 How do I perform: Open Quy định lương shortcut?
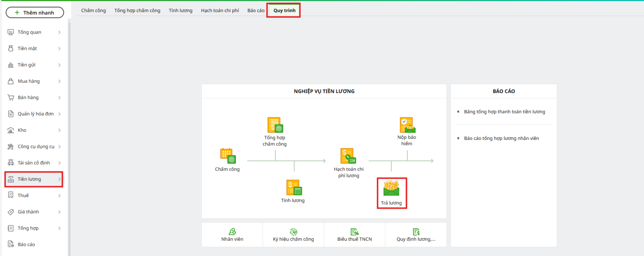pos(416,232)
